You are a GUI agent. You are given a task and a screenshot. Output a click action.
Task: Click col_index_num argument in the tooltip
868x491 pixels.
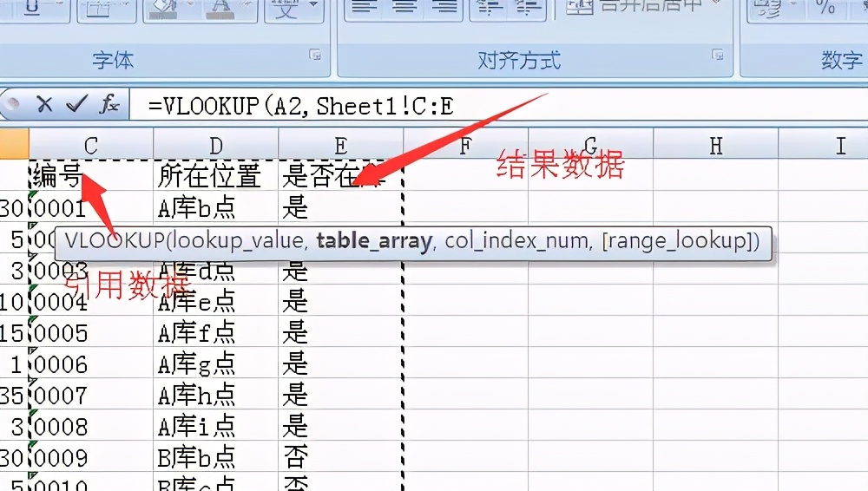(x=516, y=241)
